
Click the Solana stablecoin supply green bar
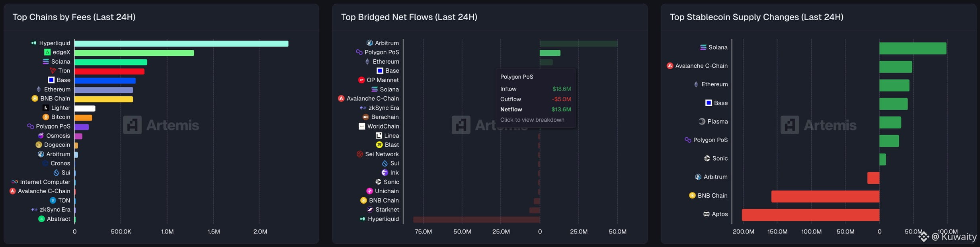coord(912,49)
